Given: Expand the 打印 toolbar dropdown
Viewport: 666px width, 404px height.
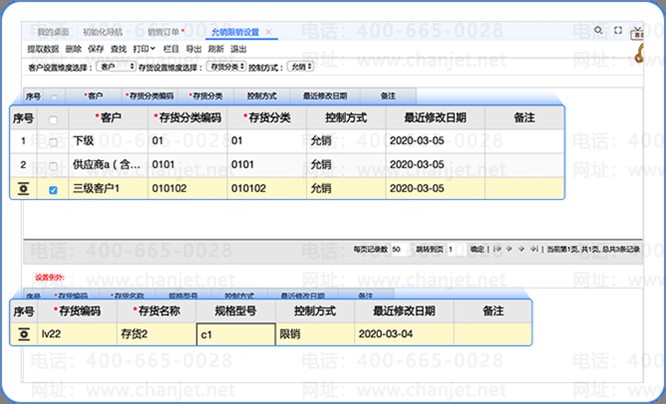Looking at the screenshot, I should point(144,49).
